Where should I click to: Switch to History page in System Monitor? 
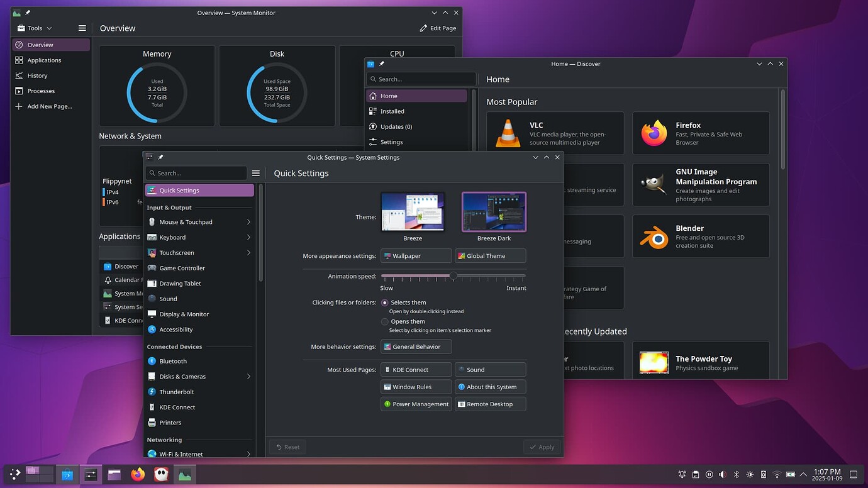38,75
